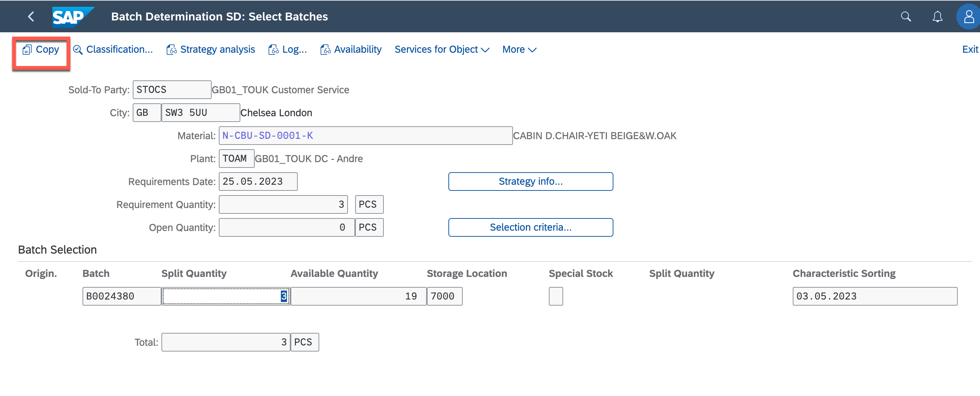Image resolution: width=980 pixels, height=396 pixels.
Task: Open Selection criteria button
Action: [530, 227]
